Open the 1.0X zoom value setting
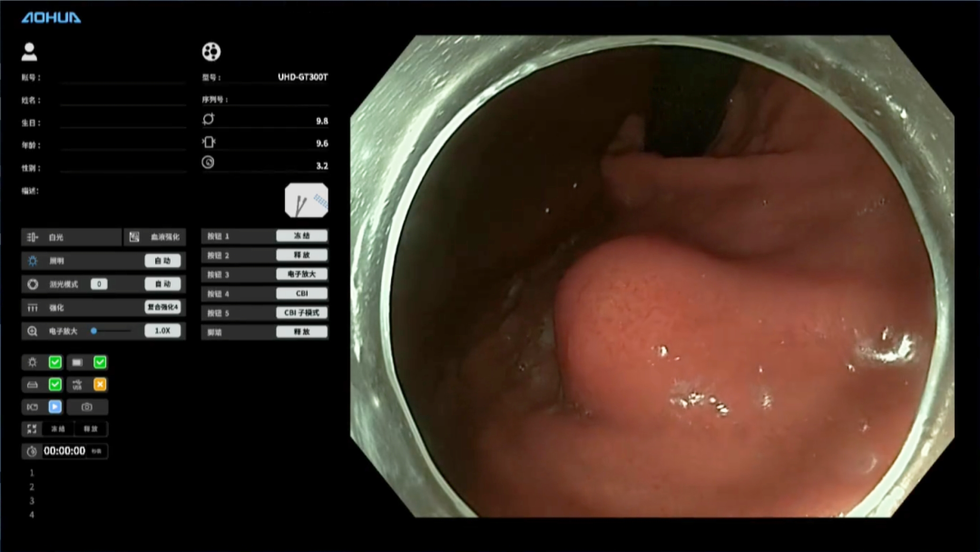Screen dimensions: 980x552 [x=162, y=330]
